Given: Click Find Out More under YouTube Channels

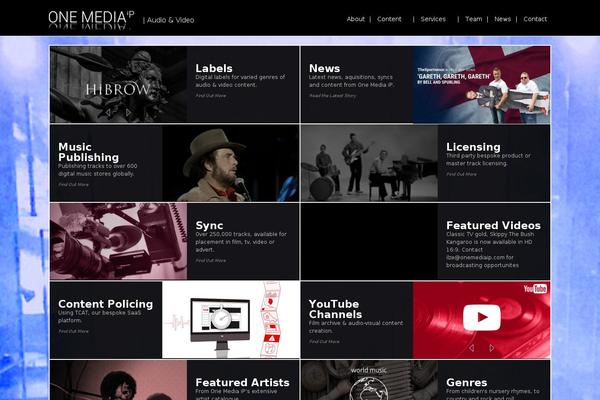Looking at the screenshot, I should (324, 342).
